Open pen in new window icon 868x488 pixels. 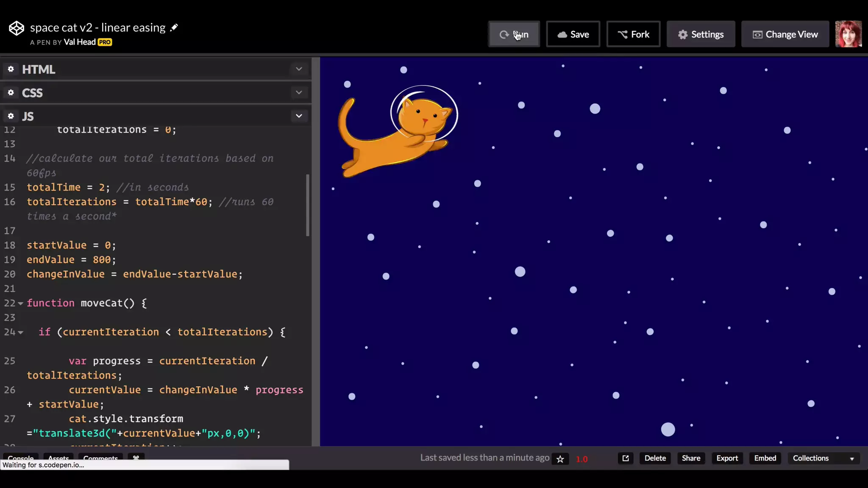pos(625,458)
